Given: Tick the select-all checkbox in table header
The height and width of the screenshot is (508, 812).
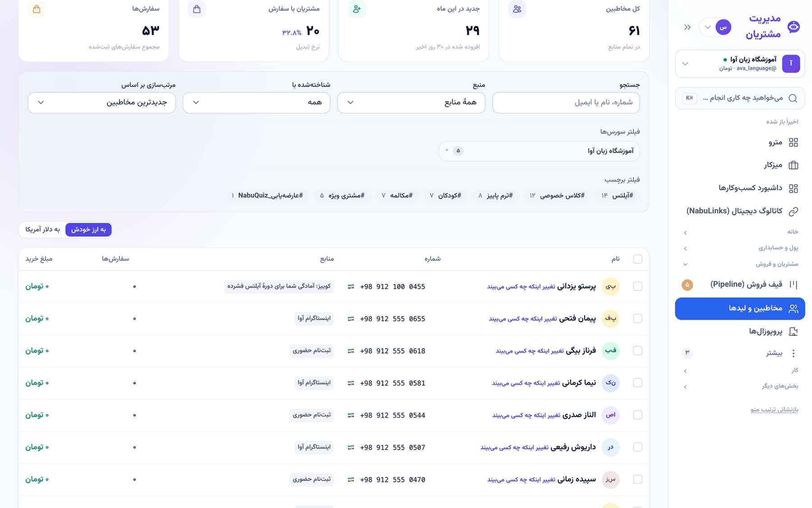Looking at the screenshot, I should click(637, 259).
